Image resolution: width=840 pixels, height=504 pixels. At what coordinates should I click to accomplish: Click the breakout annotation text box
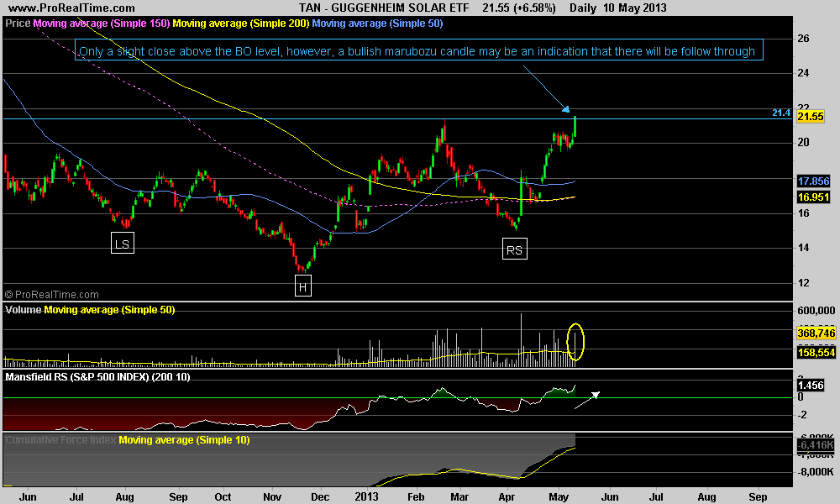(x=418, y=50)
